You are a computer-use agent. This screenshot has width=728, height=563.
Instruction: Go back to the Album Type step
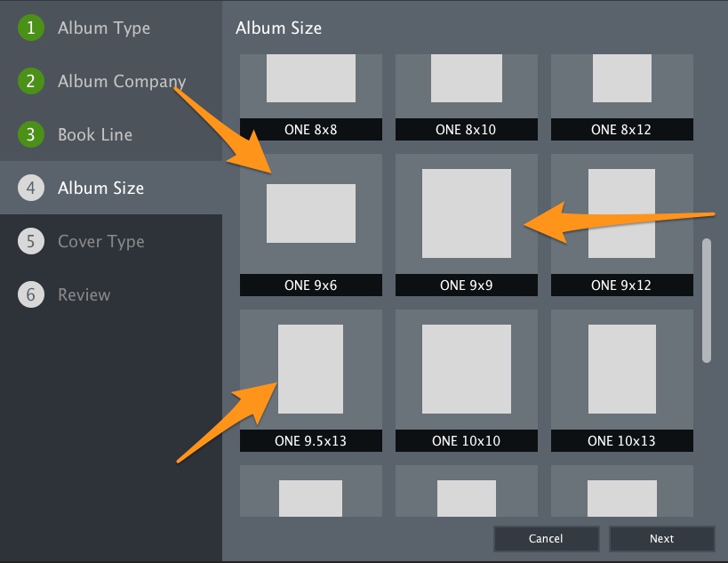[104, 28]
